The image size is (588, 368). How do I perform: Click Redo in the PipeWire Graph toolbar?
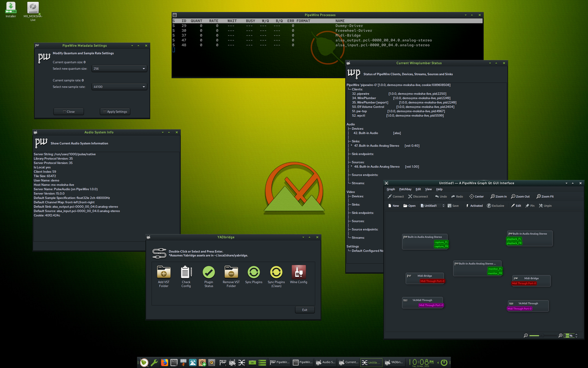point(457,196)
